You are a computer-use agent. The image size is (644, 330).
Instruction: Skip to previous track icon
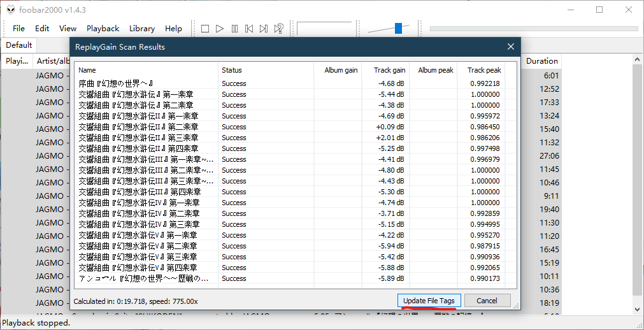point(249,29)
